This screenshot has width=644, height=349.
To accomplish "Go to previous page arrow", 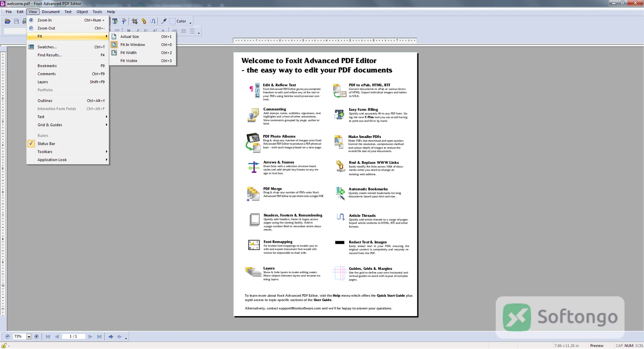I will coord(57,337).
